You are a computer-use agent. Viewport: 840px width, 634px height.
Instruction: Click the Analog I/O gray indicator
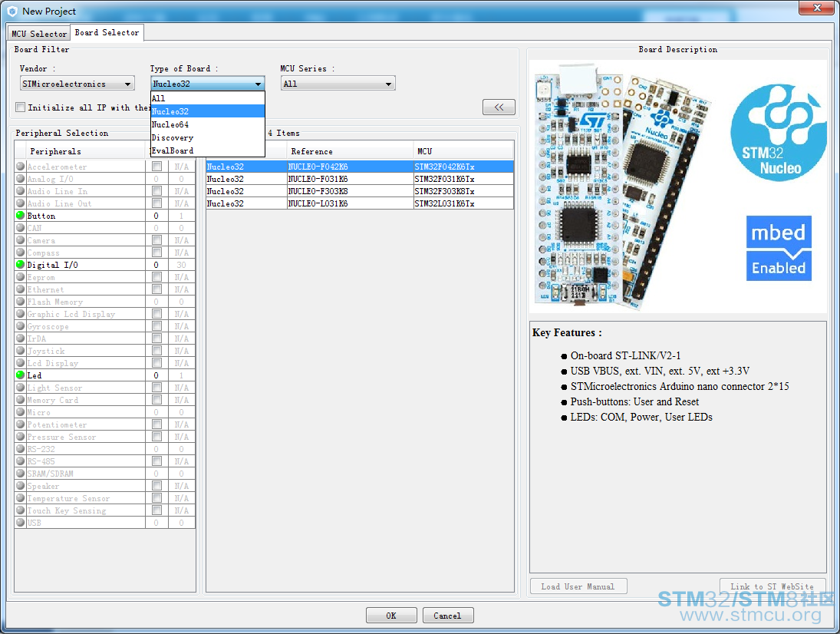[21, 179]
